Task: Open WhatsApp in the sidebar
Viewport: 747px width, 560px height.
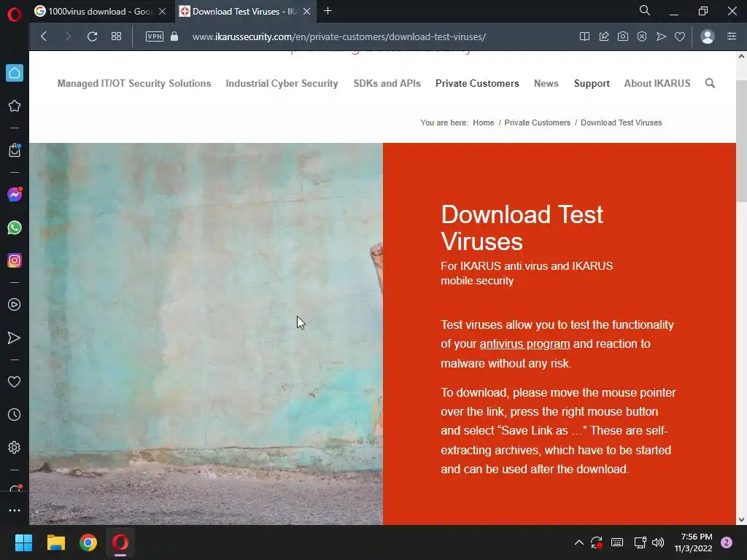Action: pyautogui.click(x=15, y=227)
